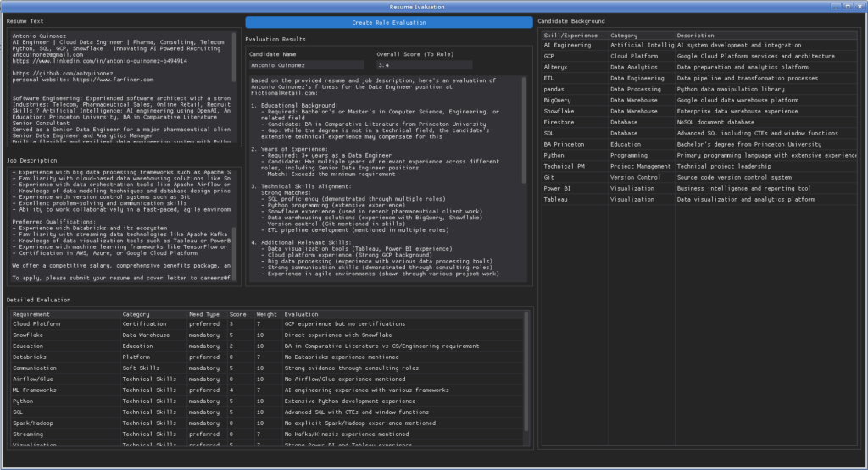
Task: Sort Detailed Evaluation by Score header
Action: (237, 314)
